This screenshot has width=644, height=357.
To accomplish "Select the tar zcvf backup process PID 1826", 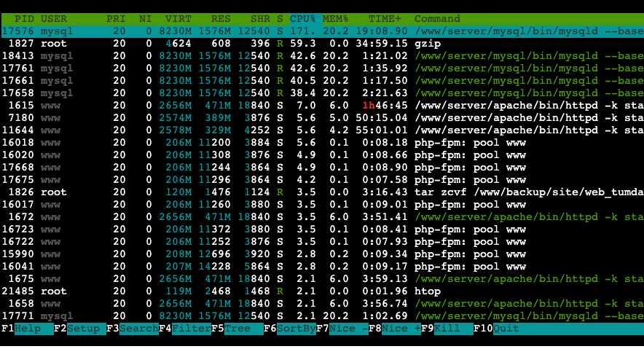I will (x=323, y=192).
